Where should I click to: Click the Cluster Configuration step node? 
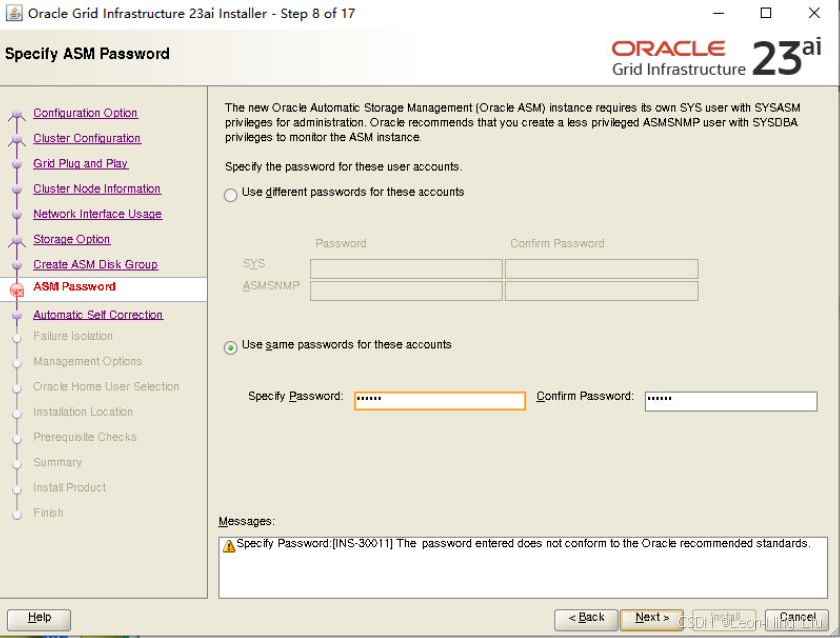click(17, 139)
